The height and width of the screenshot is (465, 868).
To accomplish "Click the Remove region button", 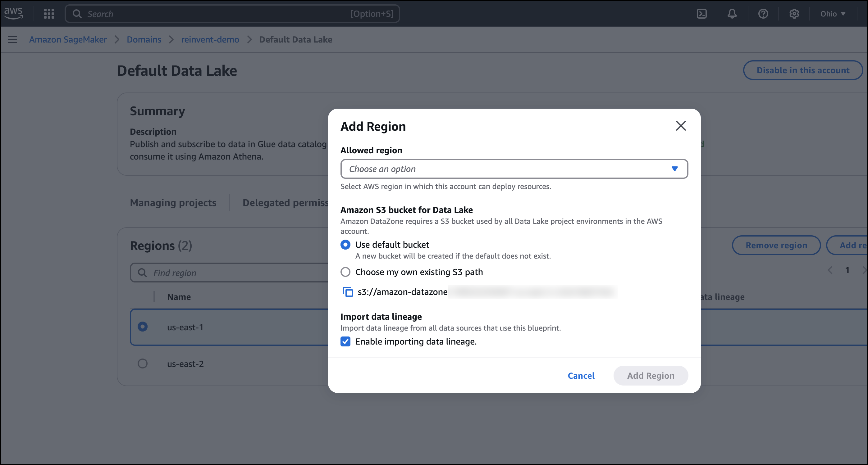I will (776, 245).
